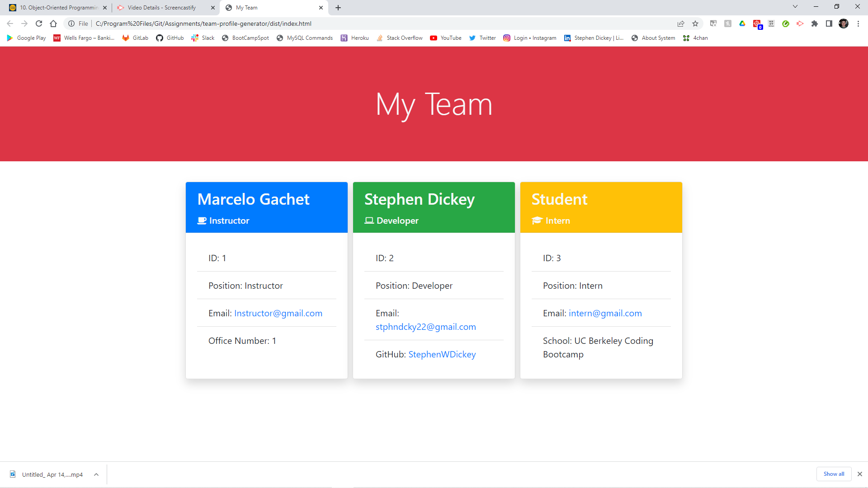Click the share page icon in address bar

(681, 23)
